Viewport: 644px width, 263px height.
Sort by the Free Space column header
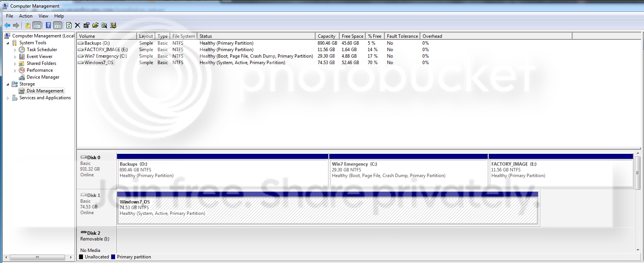click(x=353, y=36)
